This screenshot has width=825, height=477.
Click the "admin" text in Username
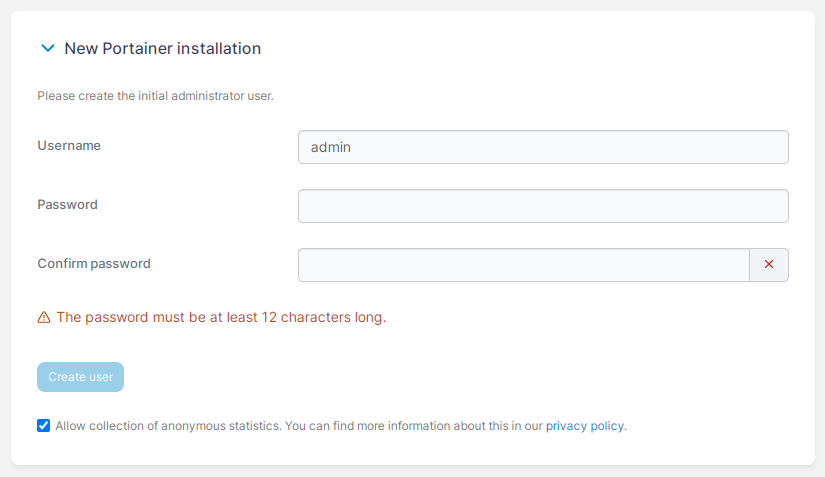331,147
